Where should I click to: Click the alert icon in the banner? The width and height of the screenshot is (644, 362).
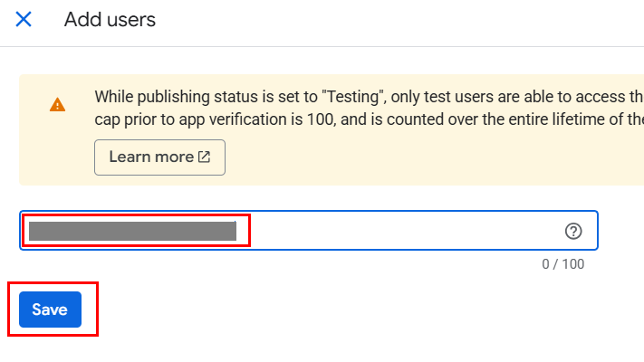[57, 105]
